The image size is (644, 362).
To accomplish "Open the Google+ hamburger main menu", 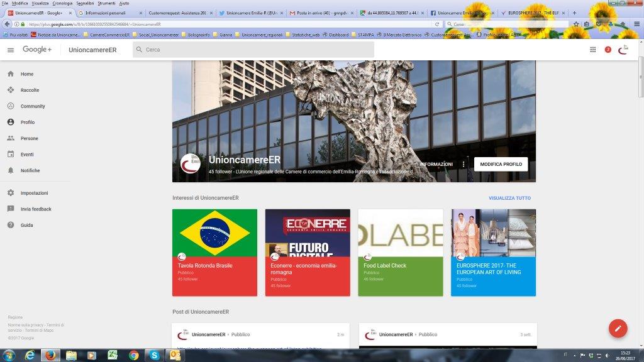I will 11,50.
